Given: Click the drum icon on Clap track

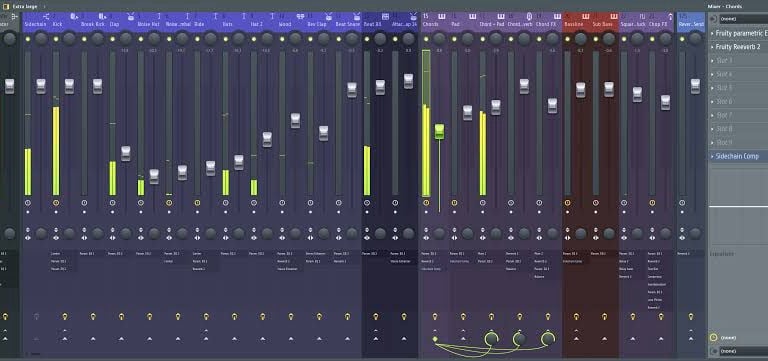Looking at the screenshot, I should (x=130, y=16).
